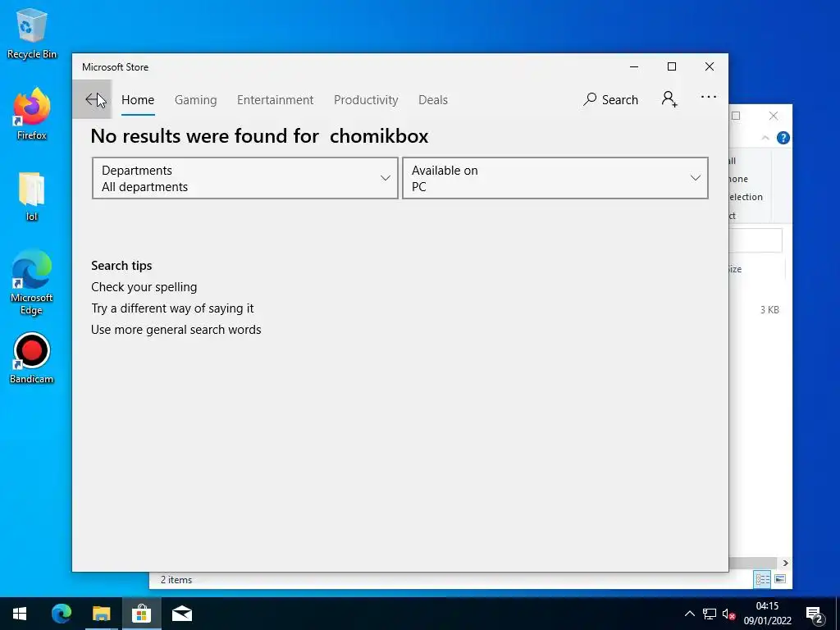This screenshot has width=840, height=630.
Task: View the Deals tab
Action: coord(433,99)
